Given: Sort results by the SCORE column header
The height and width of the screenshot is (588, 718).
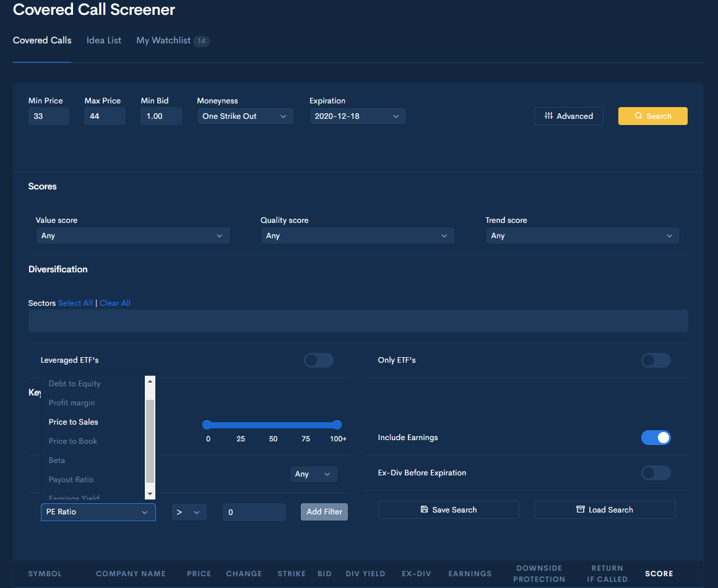Looking at the screenshot, I should click(659, 574).
